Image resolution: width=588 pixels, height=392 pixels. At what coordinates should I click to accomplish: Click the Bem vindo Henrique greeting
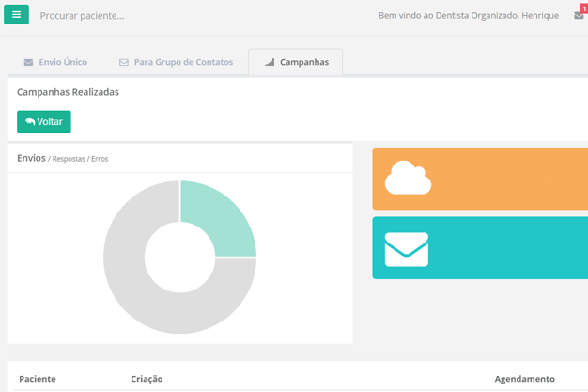click(x=468, y=16)
